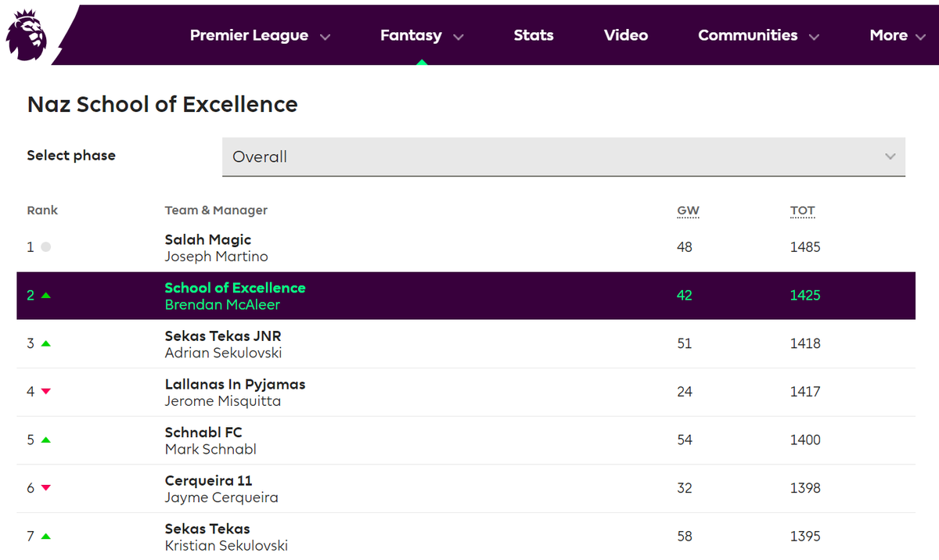Screen dimensions: 939x560
Task: Click red down arrow beside rank 4
Action: click(x=45, y=392)
